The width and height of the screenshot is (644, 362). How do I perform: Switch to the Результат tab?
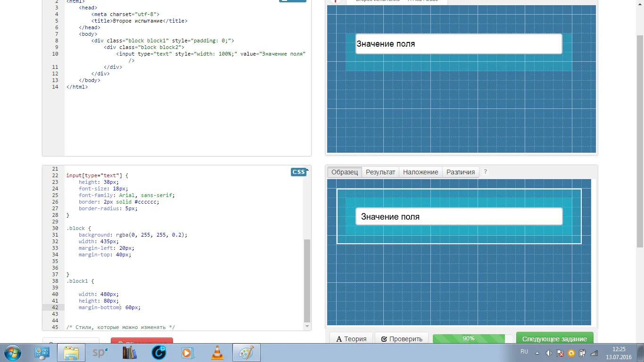[380, 172]
